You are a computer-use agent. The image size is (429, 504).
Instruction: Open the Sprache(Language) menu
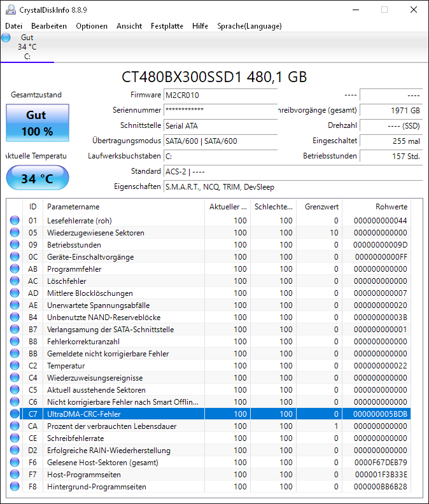coord(250,26)
